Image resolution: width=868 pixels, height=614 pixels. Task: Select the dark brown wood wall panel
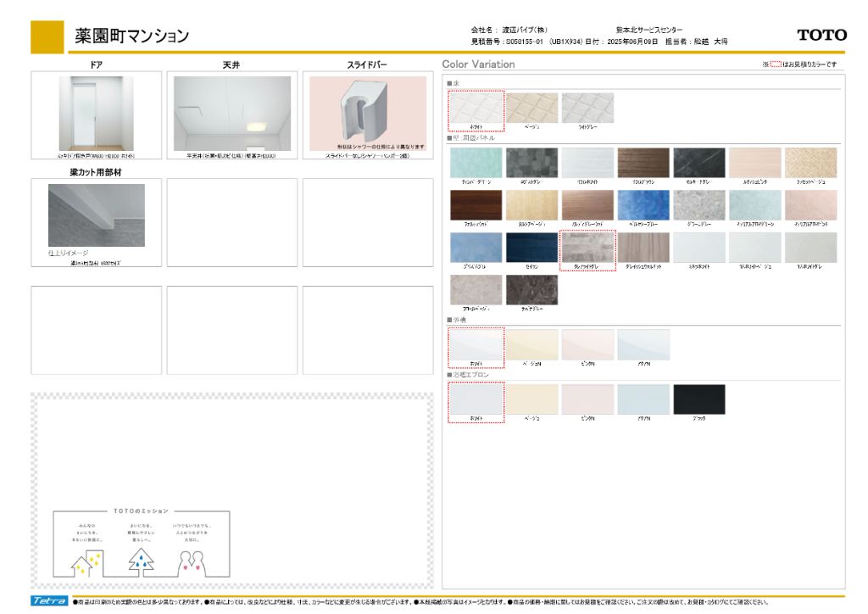(476, 204)
